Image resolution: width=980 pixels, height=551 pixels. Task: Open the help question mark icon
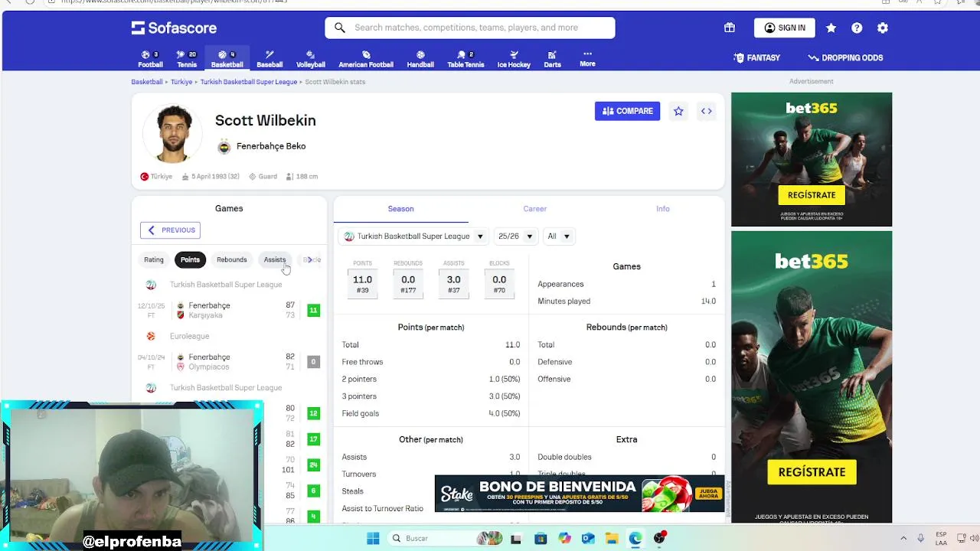[x=857, y=28]
